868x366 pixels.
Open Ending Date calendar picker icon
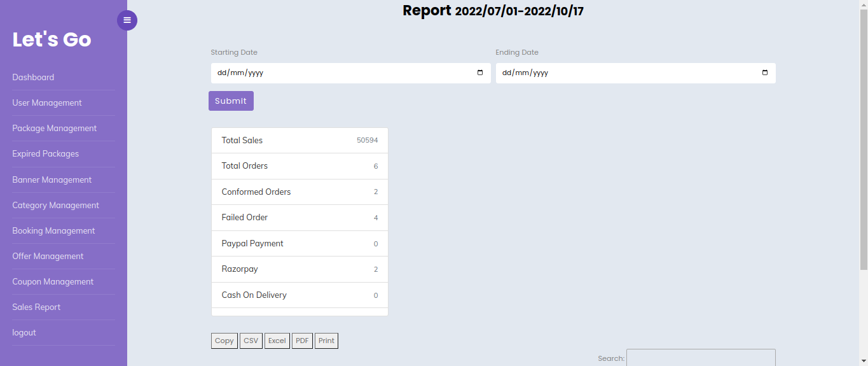pos(765,73)
